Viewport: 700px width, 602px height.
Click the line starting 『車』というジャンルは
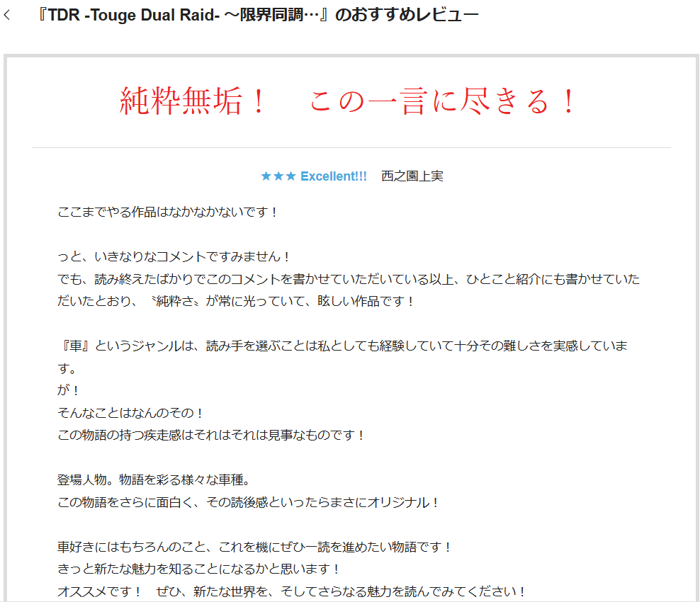click(x=342, y=346)
